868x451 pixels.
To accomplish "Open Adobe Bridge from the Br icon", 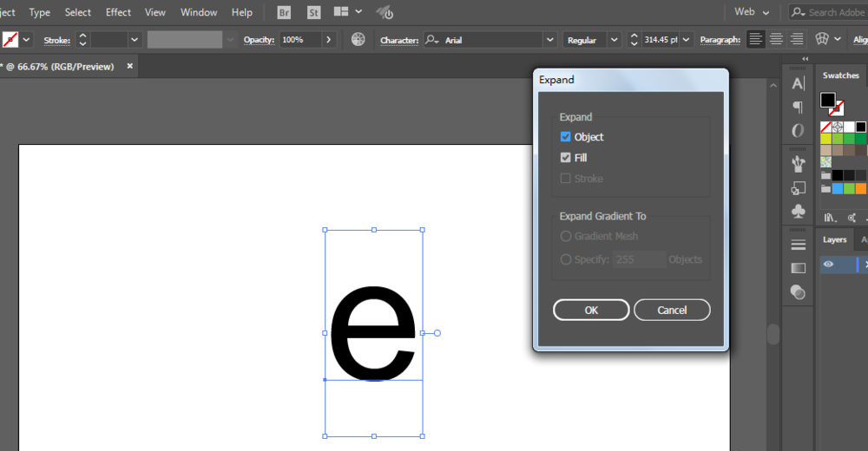I will coord(284,12).
